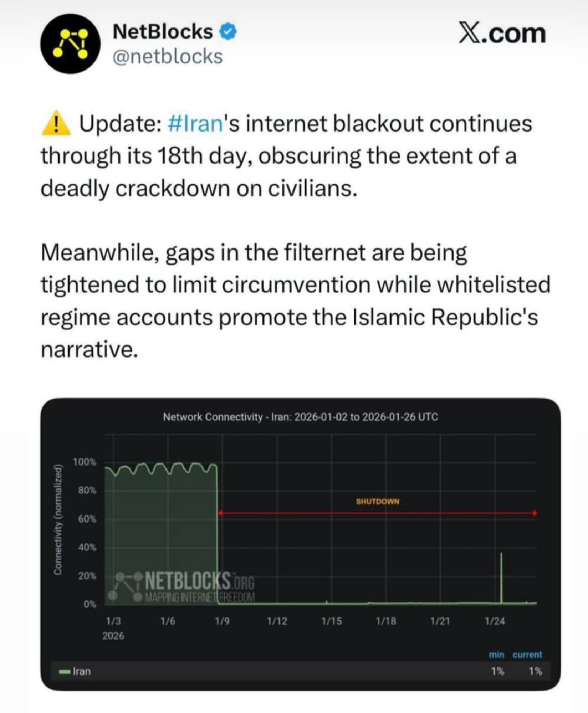Click the current column header
Viewport: 588px width, 713px height.
[527, 655]
